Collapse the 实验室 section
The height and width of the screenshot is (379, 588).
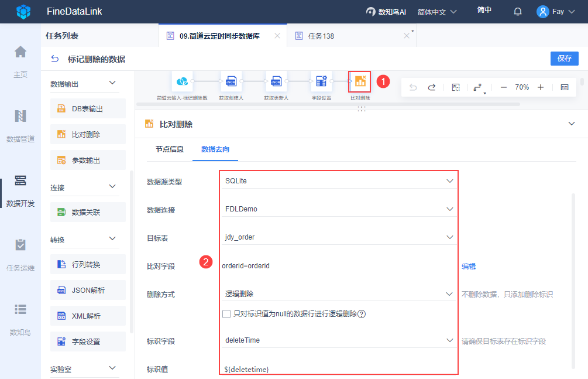(112, 368)
